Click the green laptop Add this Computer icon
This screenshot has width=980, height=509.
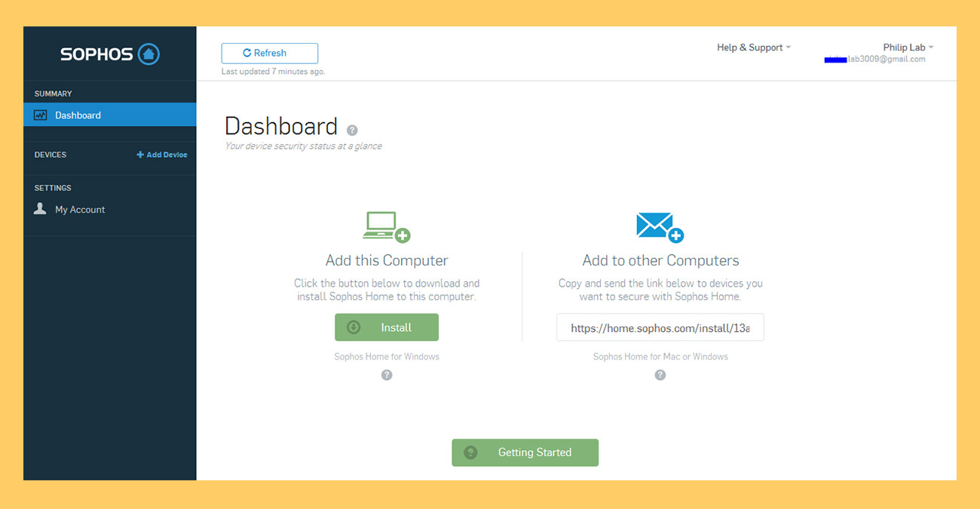point(387,227)
